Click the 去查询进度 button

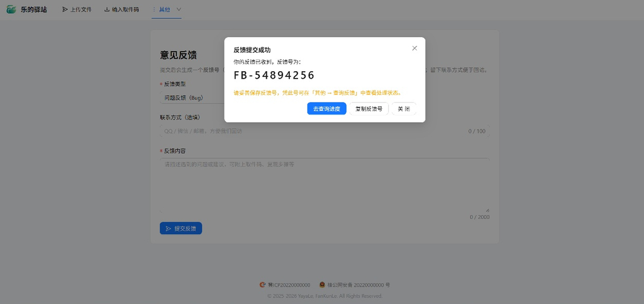coord(326,109)
